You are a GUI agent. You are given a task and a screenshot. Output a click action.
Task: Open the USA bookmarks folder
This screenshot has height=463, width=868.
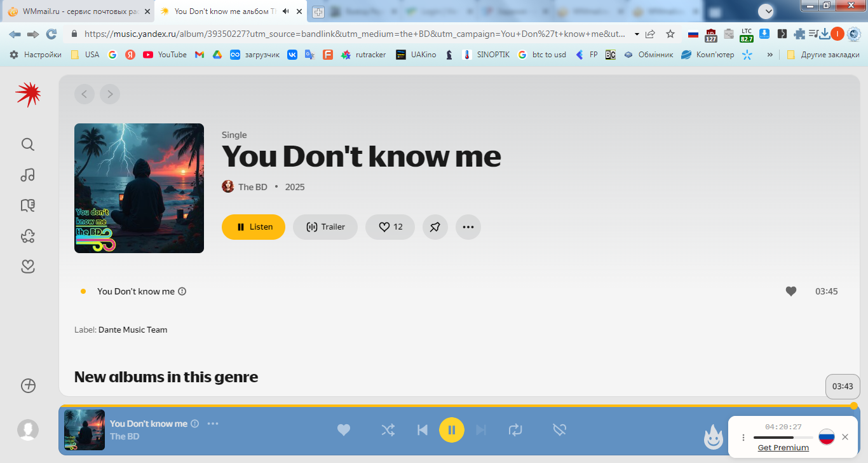tap(85, 55)
